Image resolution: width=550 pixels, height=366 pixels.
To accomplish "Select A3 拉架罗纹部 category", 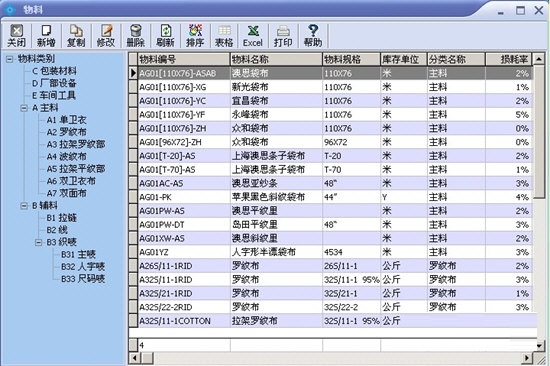I will pos(76,144).
